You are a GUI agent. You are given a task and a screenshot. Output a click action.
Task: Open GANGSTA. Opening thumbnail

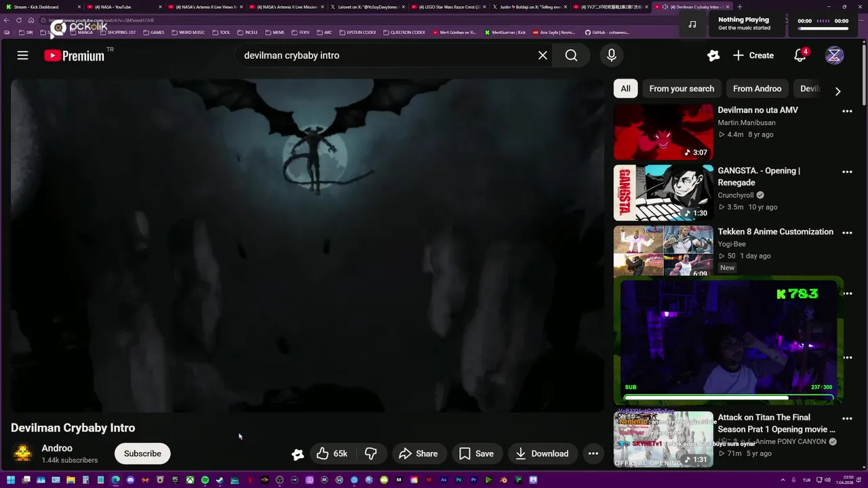[663, 193]
